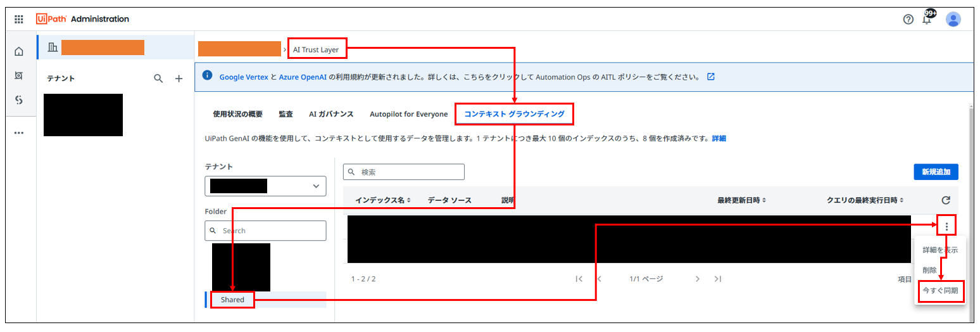980x332 pixels.
Task: Open the more options ellipsis in sidebar
Action: tap(19, 132)
